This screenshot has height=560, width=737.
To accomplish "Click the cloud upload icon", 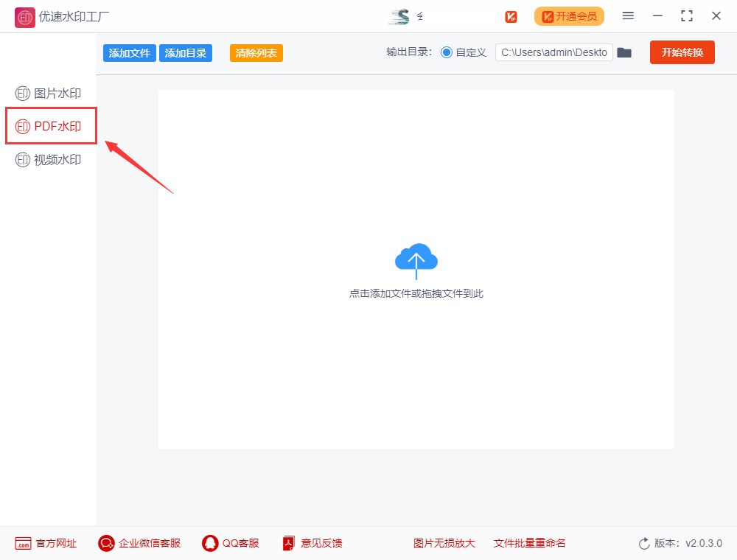I will 416,261.
